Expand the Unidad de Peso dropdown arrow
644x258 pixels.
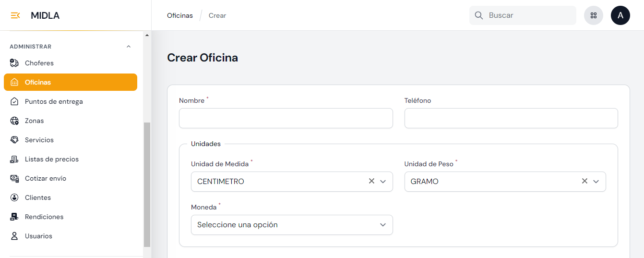pyautogui.click(x=596, y=182)
